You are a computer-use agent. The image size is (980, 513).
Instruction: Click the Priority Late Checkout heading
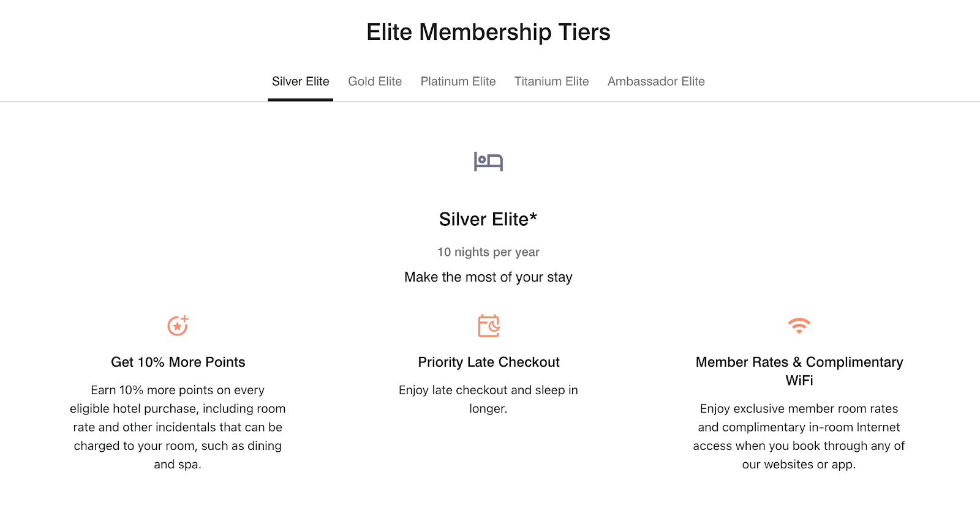point(489,362)
